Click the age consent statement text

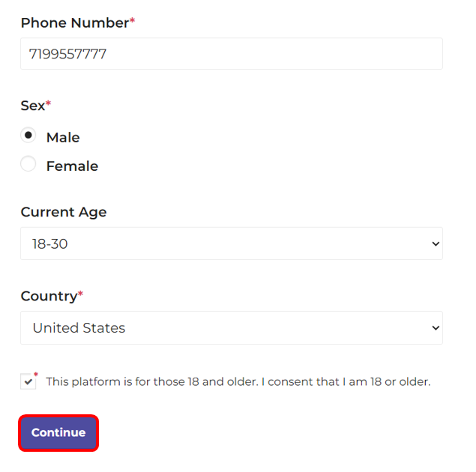point(238,382)
